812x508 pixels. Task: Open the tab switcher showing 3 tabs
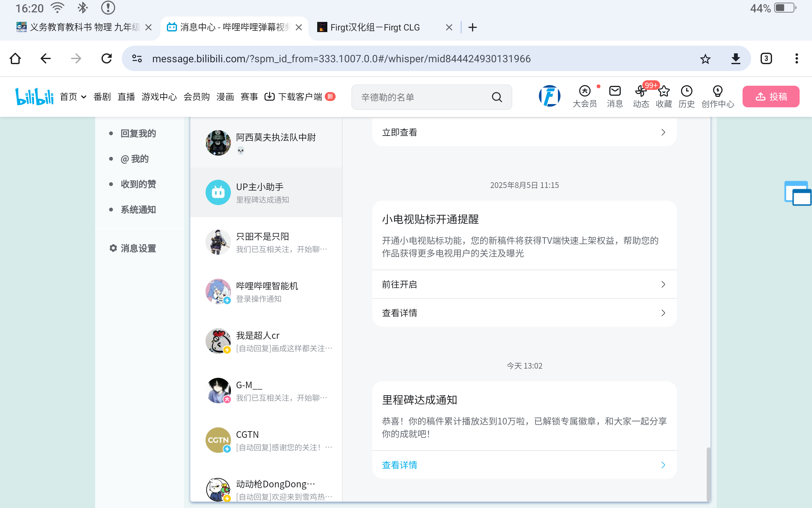766,58
